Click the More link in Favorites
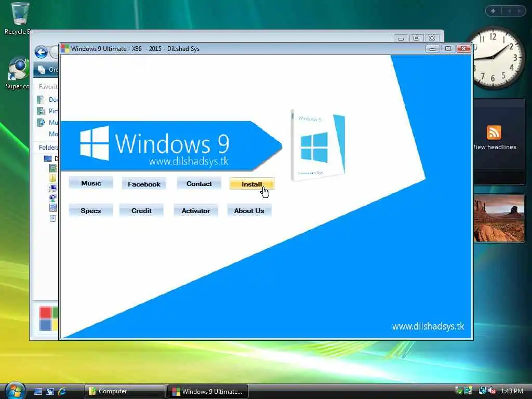532x399 pixels. click(54, 134)
